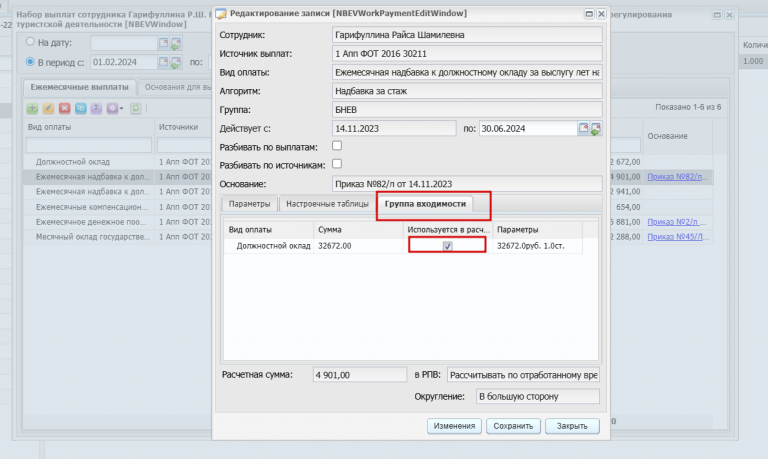Image resolution: width=768 pixels, height=459 pixels.
Task: Click the green add record icon
Action: (x=32, y=108)
